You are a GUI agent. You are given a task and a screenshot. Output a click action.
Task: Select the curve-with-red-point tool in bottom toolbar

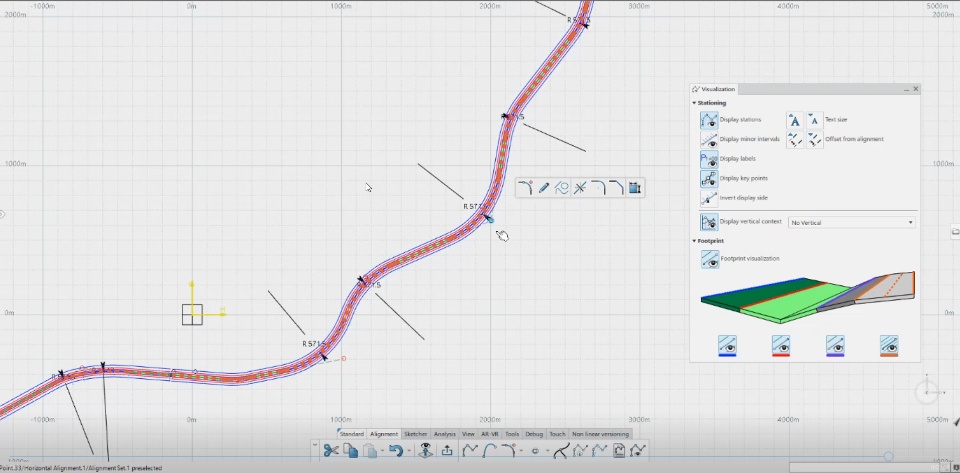[x=509, y=451]
